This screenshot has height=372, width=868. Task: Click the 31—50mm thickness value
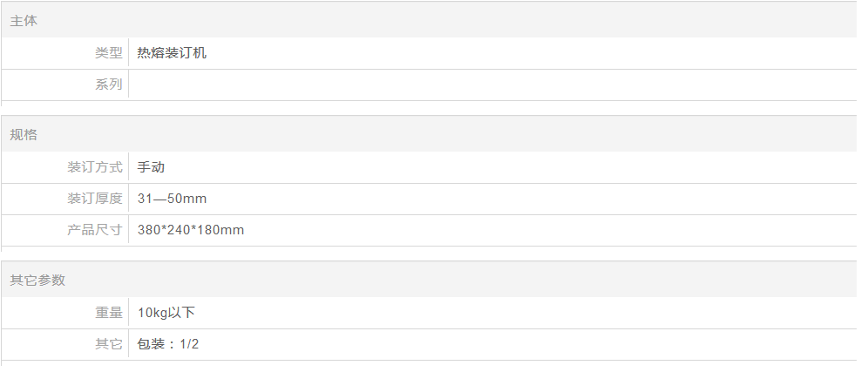172,199
